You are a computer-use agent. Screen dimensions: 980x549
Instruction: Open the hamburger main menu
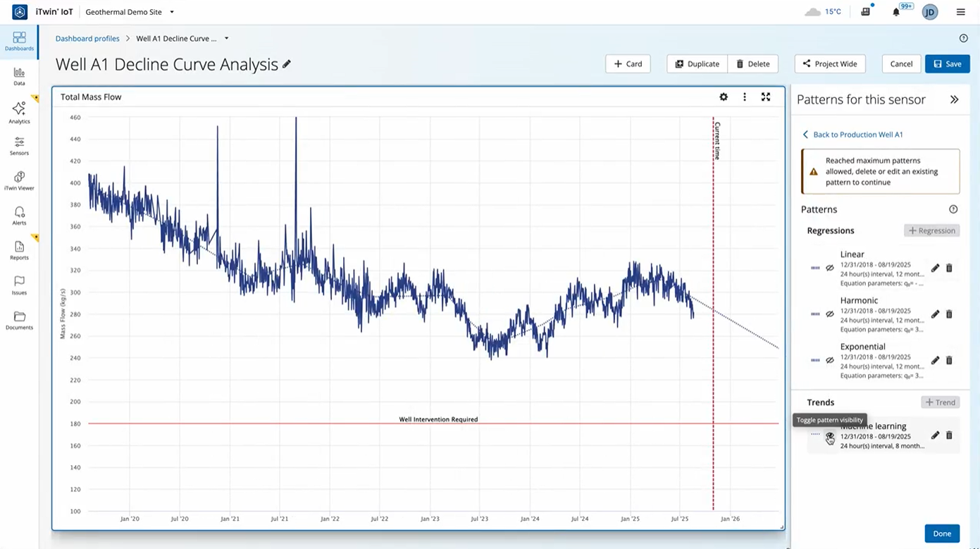pos(961,12)
